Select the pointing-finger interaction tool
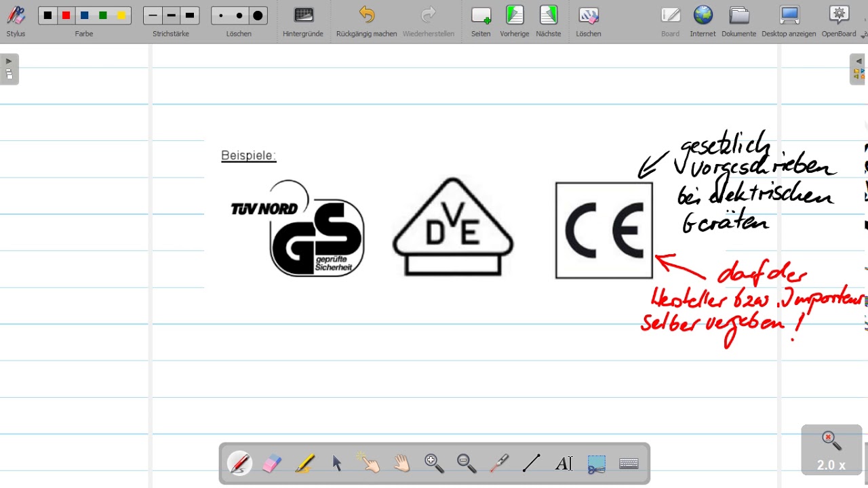 tap(369, 464)
